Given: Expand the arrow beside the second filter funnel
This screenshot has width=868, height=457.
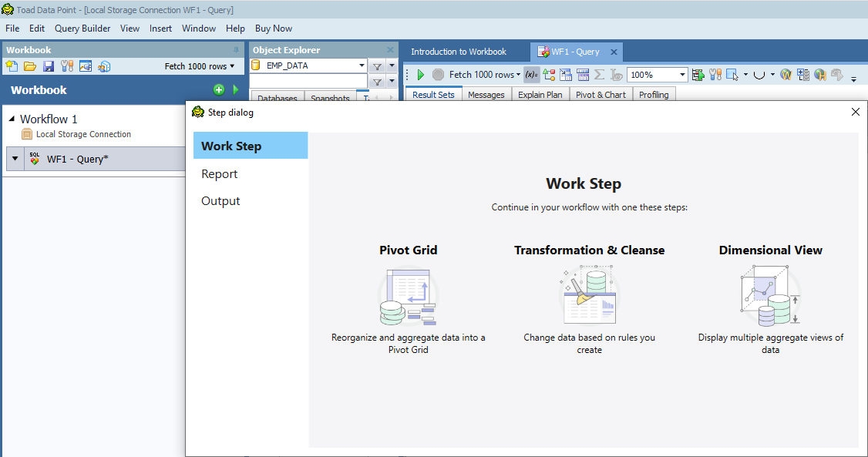Looking at the screenshot, I should (392, 82).
